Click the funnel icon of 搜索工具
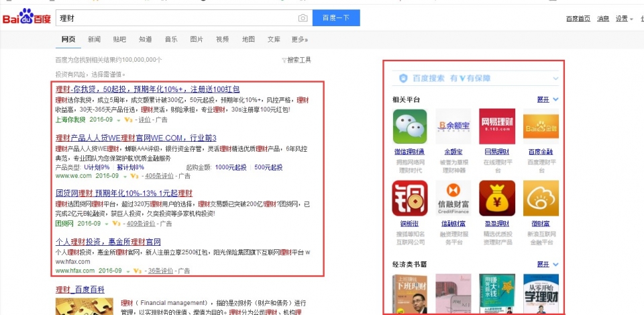This screenshot has width=644, height=315. click(x=284, y=60)
